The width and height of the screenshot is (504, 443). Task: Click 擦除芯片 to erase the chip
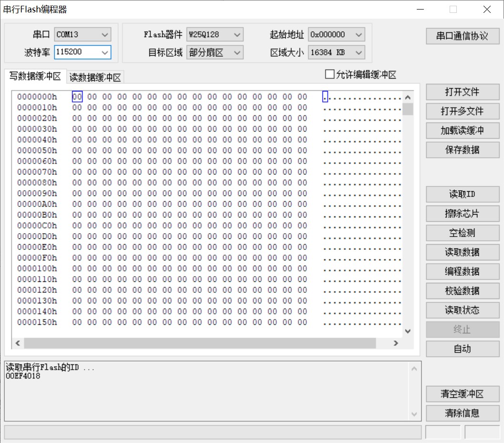point(462,214)
